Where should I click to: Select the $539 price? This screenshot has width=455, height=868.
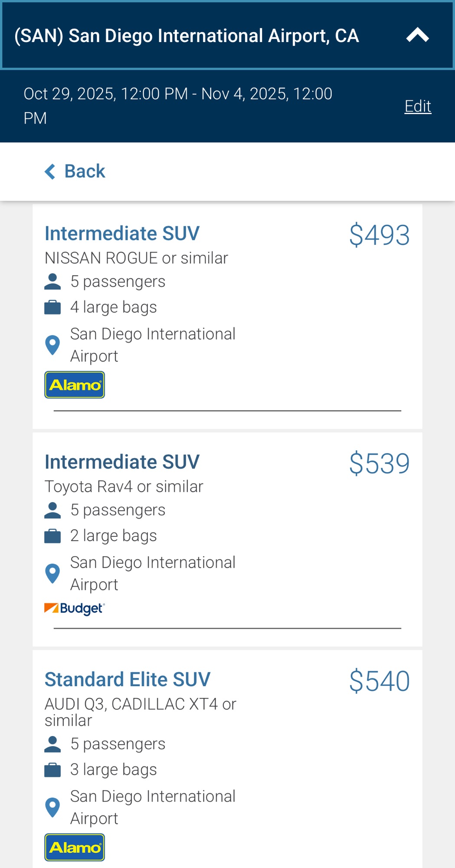point(379,463)
